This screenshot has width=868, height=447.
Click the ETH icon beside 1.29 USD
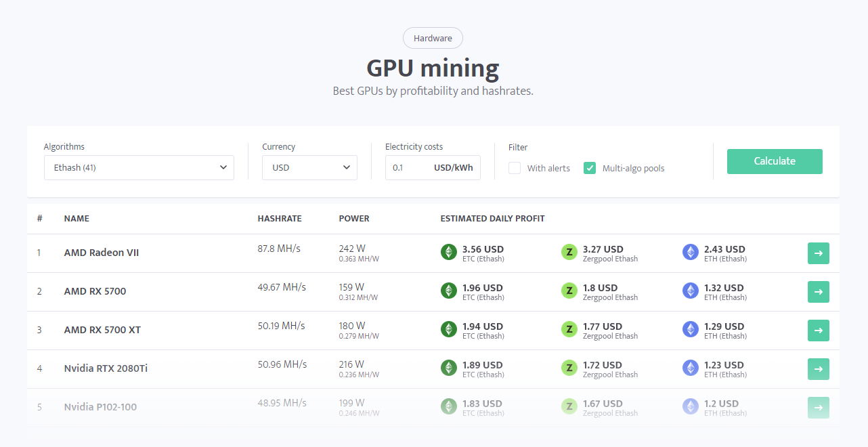pos(691,329)
